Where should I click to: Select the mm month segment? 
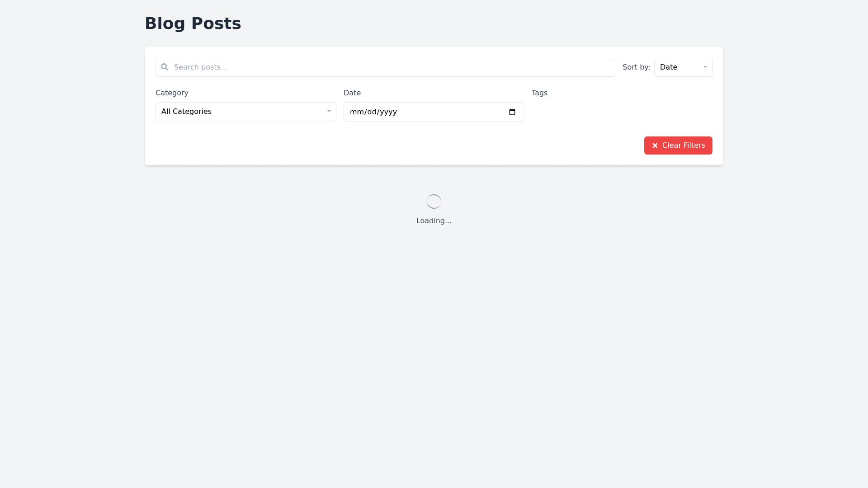356,112
